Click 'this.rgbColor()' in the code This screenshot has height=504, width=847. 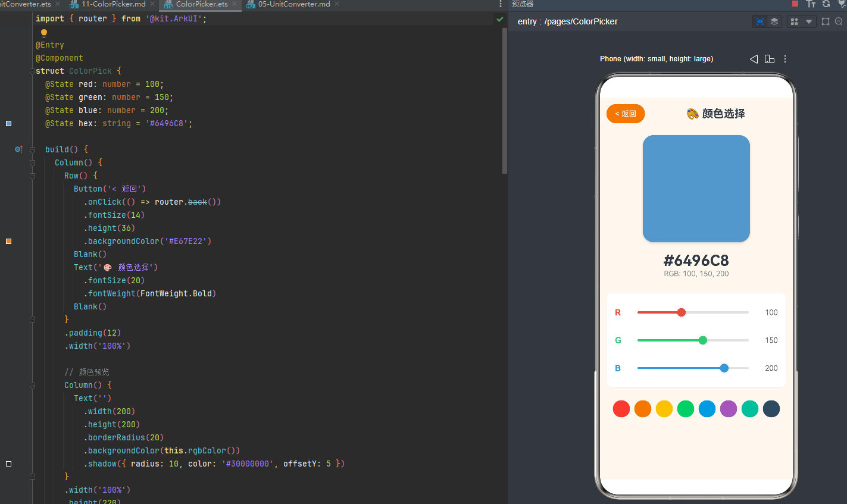tap(202, 450)
